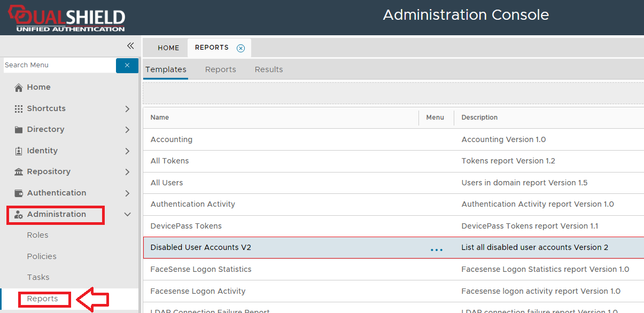Click the Administration user-gear icon
Screen dimensions: 644x313
[19, 215]
